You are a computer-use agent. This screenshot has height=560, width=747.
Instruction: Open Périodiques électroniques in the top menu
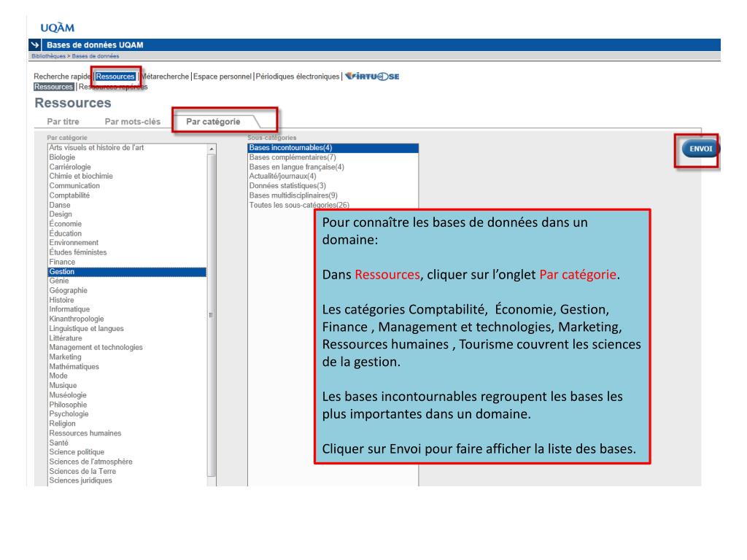(298, 76)
